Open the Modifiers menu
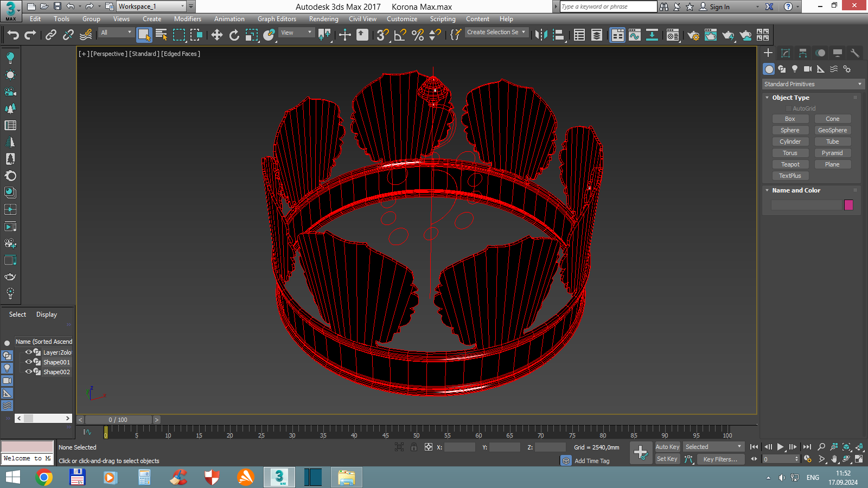The height and width of the screenshot is (488, 868). (187, 19)
